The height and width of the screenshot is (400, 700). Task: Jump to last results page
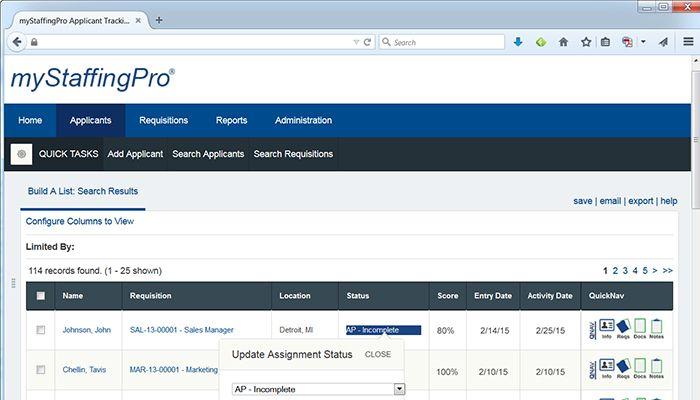pos(667,271)
